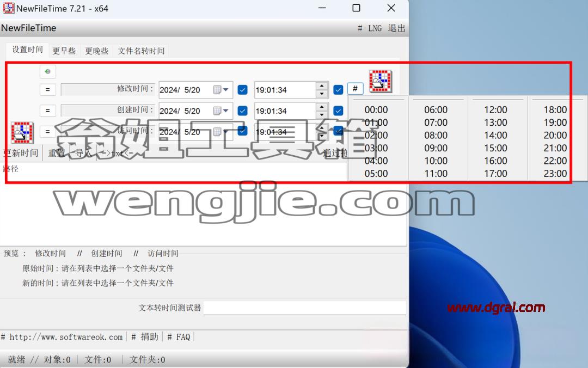Expand the 创建时间 date dropdown arrow
The width and height of the screenshot is (588, 368).
(226, 111)
